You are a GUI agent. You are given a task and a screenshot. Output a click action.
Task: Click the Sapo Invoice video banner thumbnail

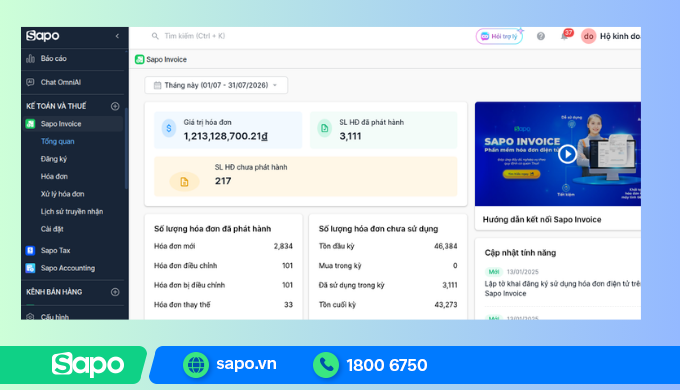tap(558, 154)
